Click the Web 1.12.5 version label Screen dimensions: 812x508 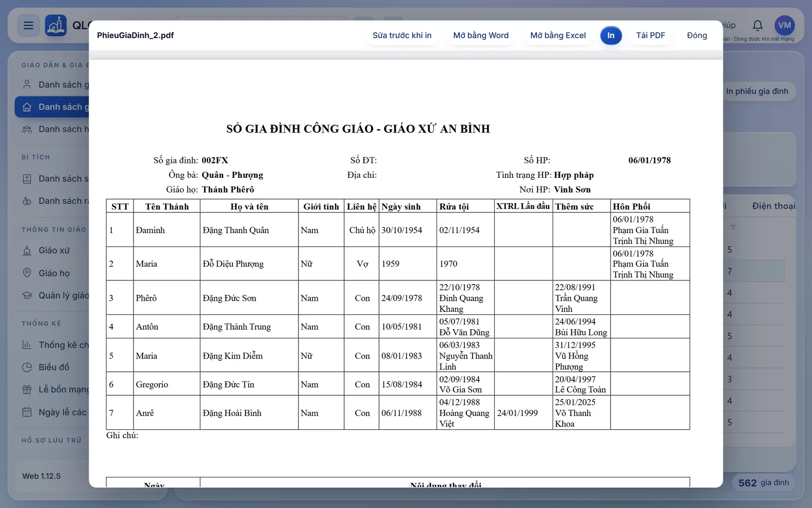pyautogui.click(x=42, y=477)
